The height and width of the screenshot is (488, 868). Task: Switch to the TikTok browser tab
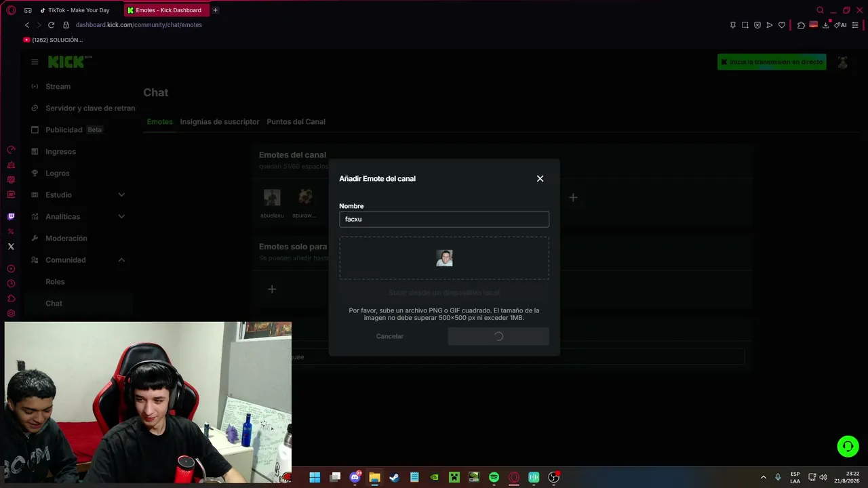(79, 10)
